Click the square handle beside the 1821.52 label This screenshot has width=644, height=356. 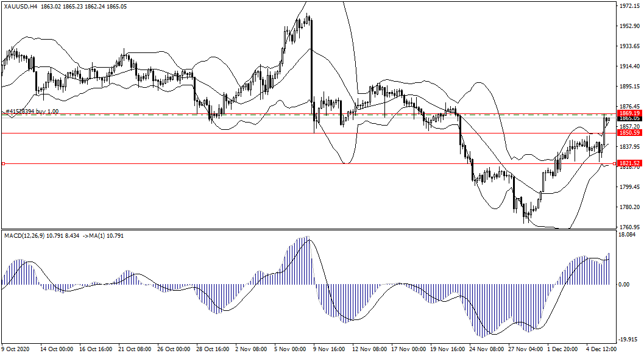(x=614, y=163)
